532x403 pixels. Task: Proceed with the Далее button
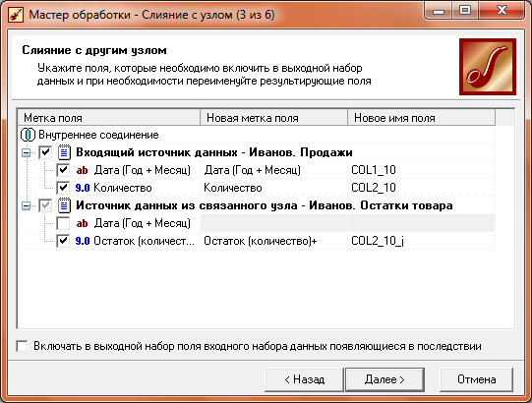coord(384,379)
